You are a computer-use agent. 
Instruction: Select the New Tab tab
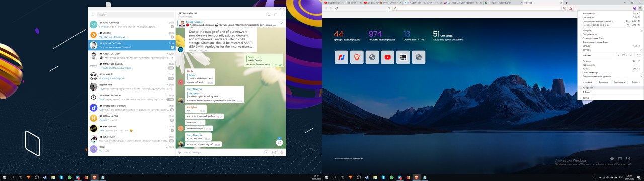543,3
